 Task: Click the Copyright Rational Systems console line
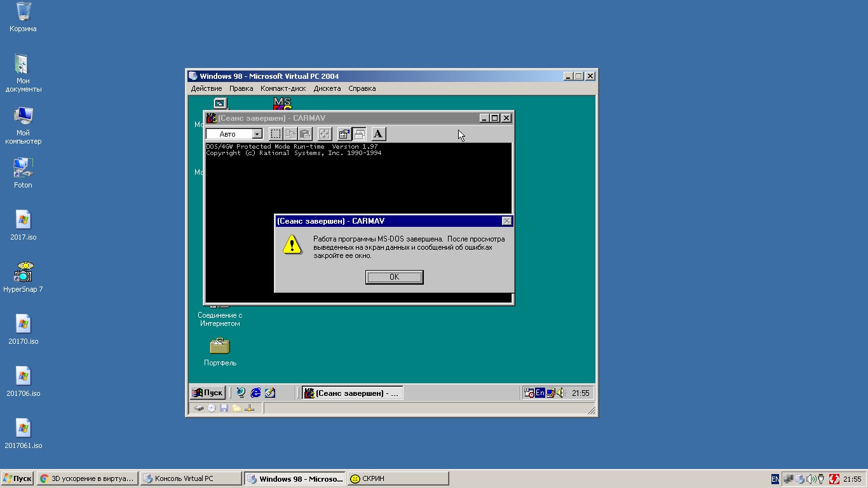pos(294,153)
